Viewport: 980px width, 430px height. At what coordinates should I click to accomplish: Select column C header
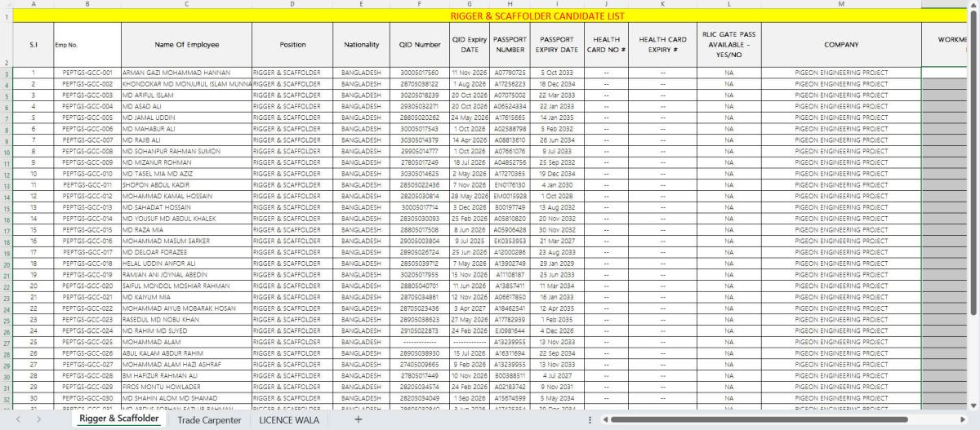coord(186,4)
